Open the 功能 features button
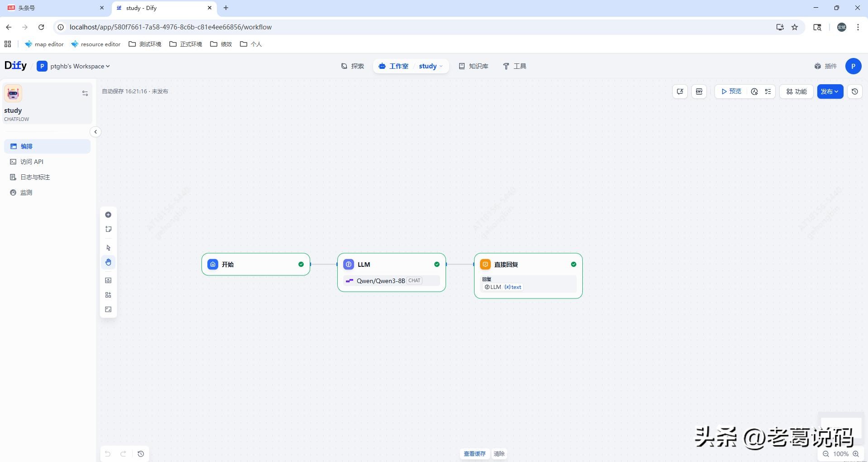The height and width of the screenshot is (462, 868). coord(796,91)
